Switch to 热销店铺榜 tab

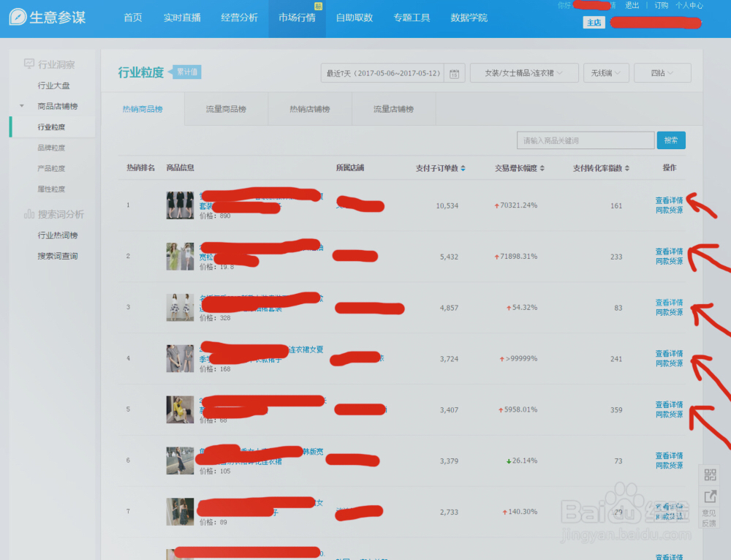point(309,109)
